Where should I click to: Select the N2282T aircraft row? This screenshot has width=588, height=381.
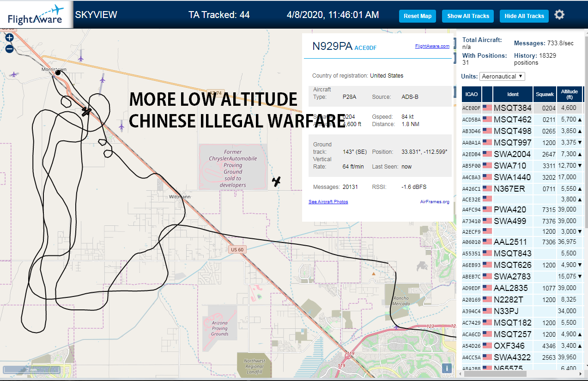pyautogui.click(x=522, y=300)
